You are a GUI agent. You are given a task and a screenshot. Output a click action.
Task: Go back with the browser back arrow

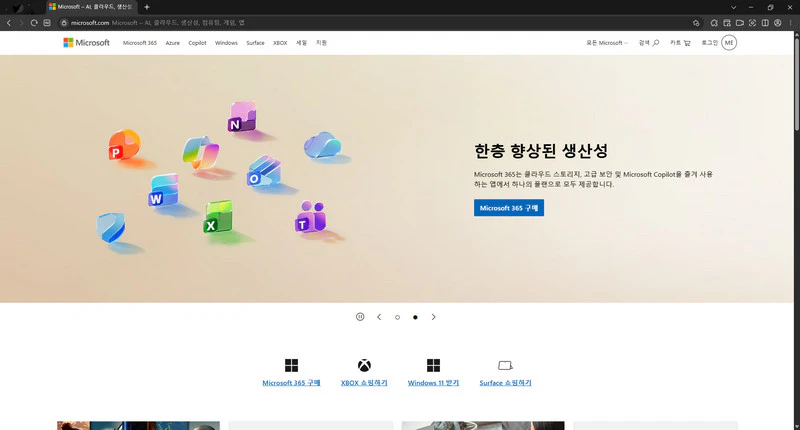(9, 22)
